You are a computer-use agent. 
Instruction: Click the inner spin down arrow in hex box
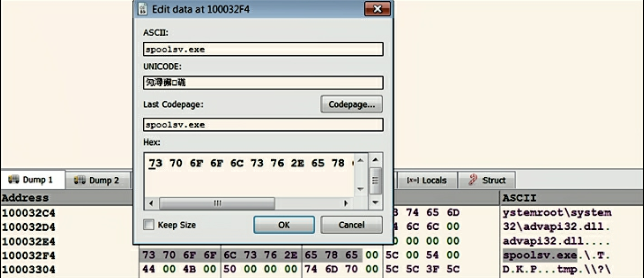coord(360,188)
